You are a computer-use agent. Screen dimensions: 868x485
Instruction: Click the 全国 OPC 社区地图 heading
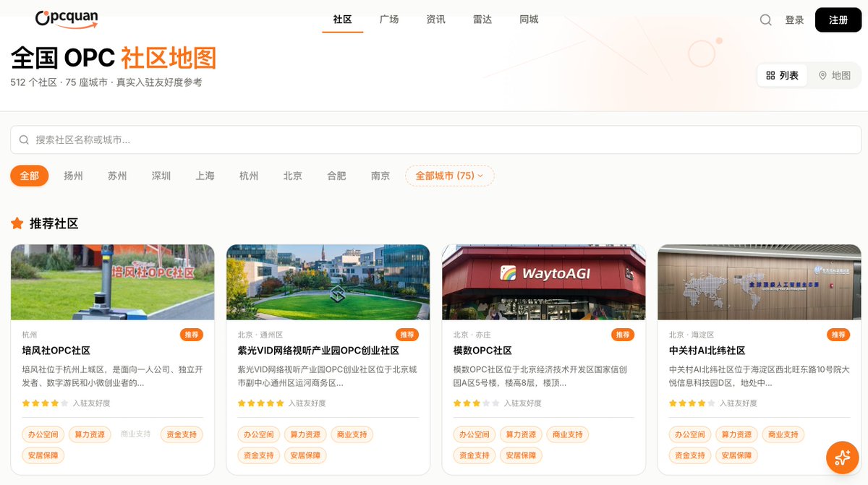pos(114,57)
